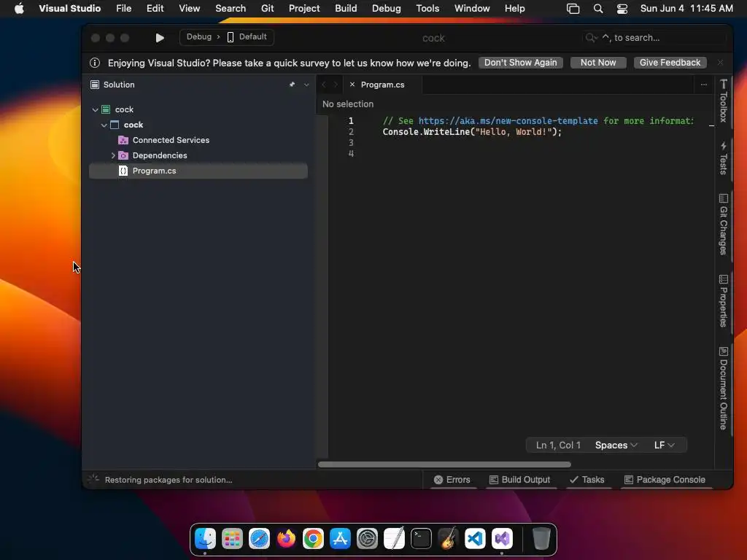Image resolution: width=747 pixels, height=560 pixels.
Task: Open Launchpad from the Dock
Action: [x=232, y=539]
